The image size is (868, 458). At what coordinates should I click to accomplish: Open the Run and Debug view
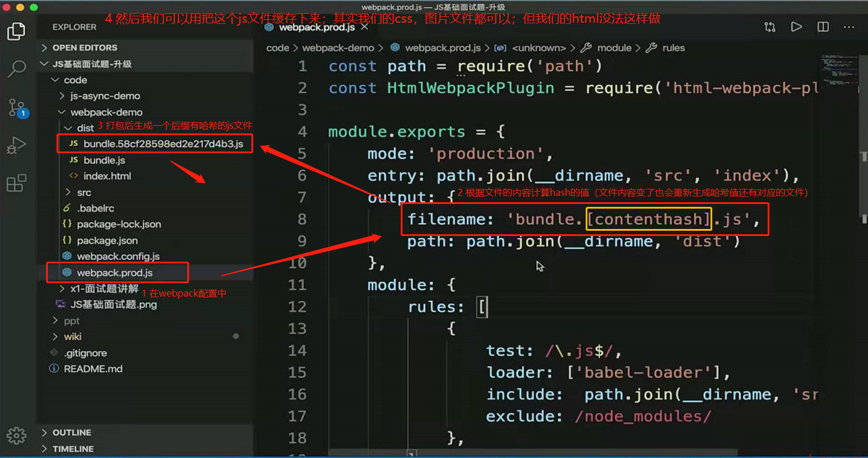click(16, 146)
